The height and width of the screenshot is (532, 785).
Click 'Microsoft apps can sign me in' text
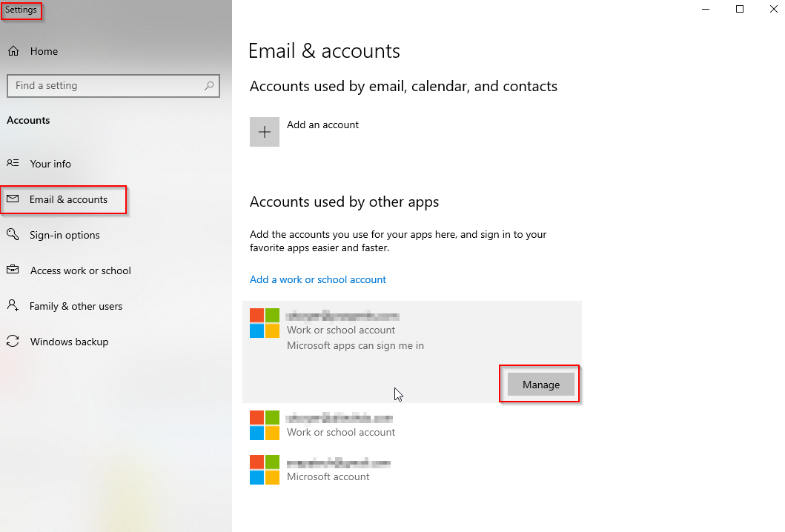[x=355, y=345]
